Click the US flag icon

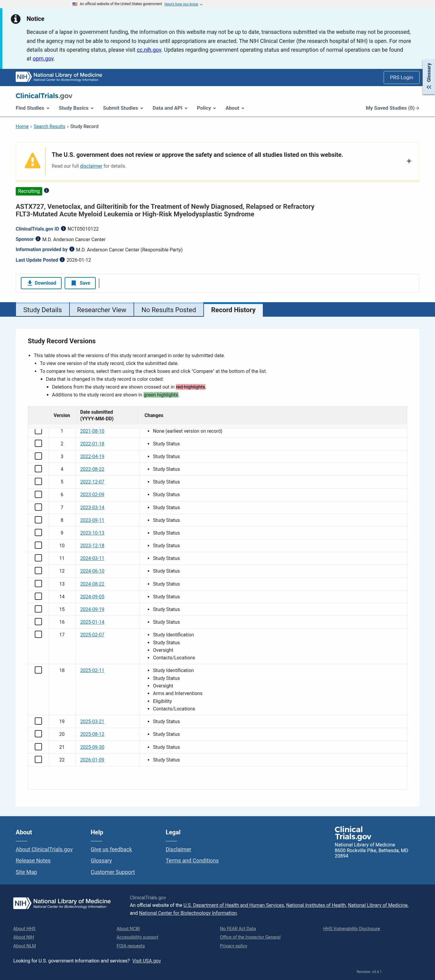[x=75, y=4]
